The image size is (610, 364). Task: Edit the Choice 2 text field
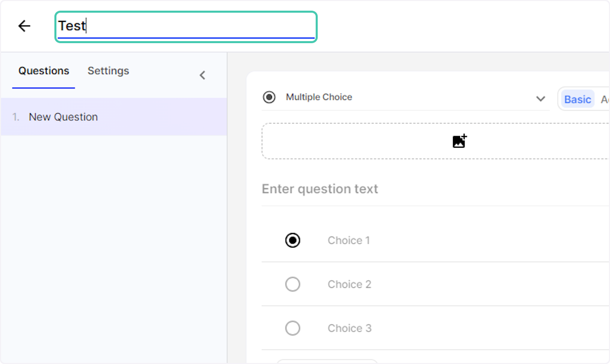point(350,285)
